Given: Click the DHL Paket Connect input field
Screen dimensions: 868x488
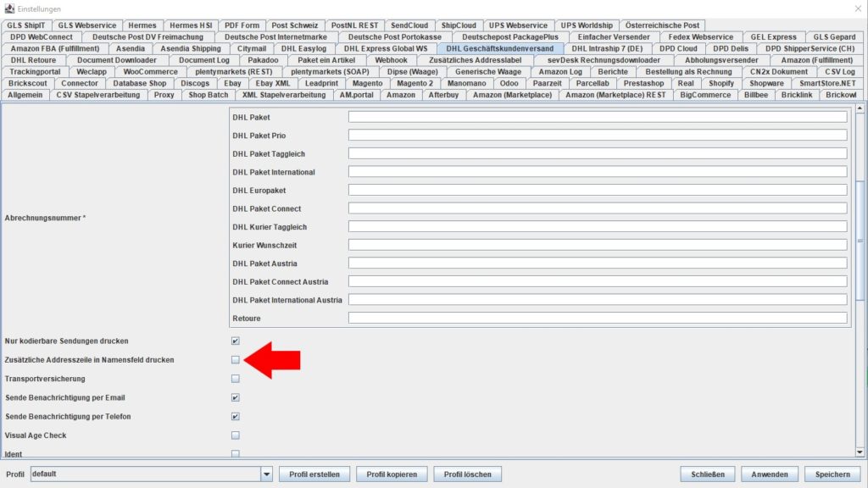Looking at the screenshot, I should tap(598, 208).
